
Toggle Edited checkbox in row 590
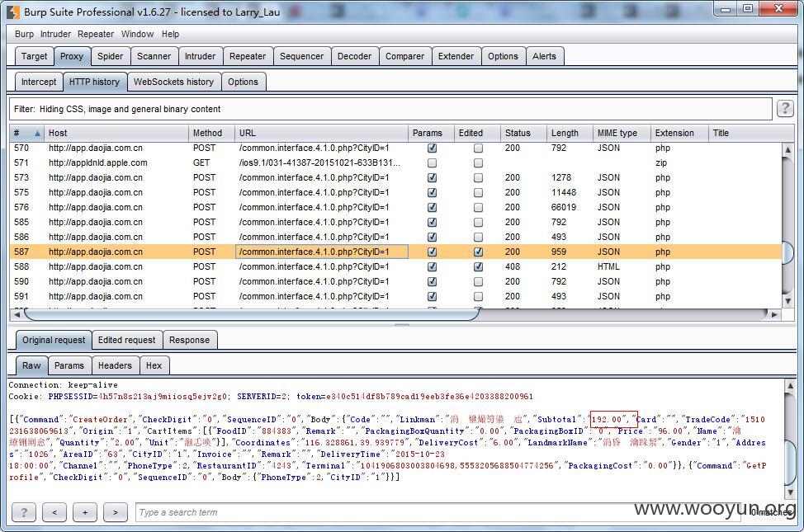(479, 282)
